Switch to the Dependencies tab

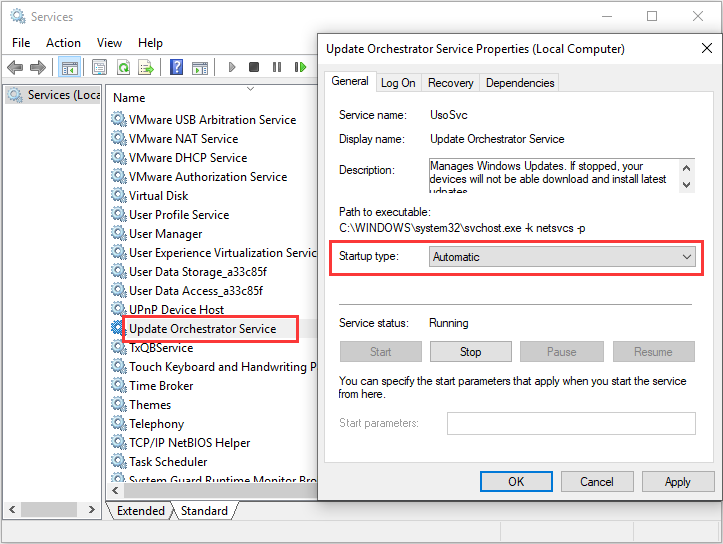click(520, 83)
